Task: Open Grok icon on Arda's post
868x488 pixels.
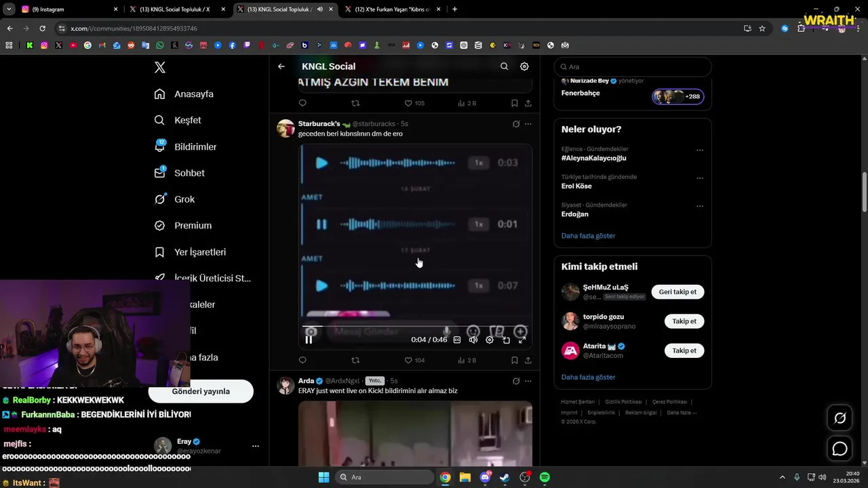Action: point(516,381)
